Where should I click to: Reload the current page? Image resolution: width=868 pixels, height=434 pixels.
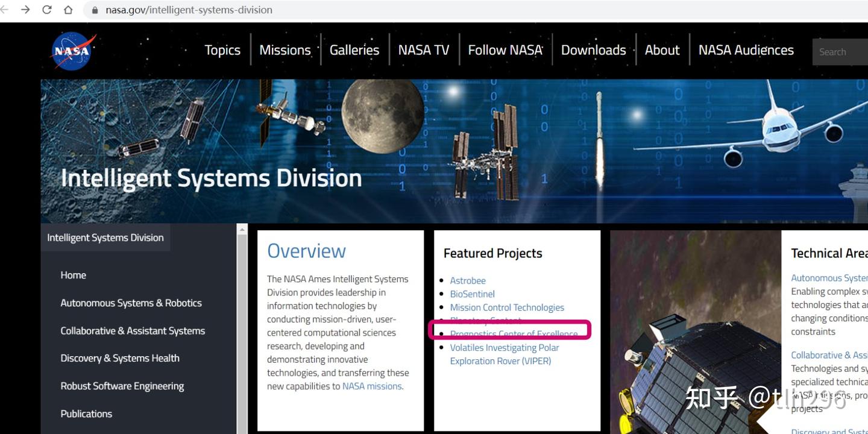pyautogui.click(x=46, y=10)
